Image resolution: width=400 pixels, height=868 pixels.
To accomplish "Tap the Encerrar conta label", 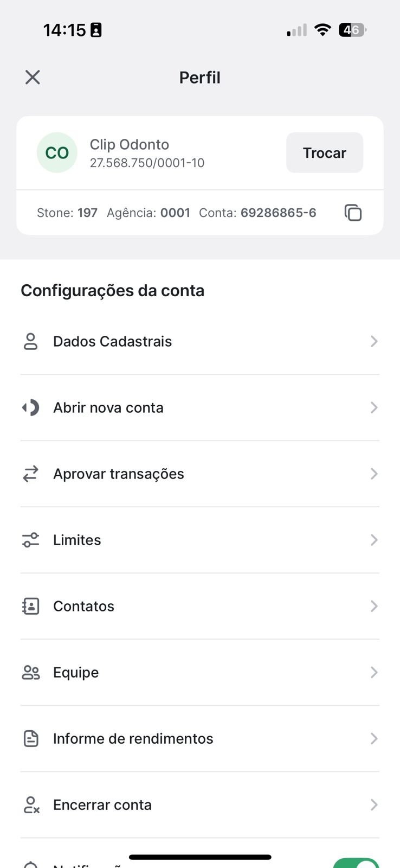I will 102,805.
